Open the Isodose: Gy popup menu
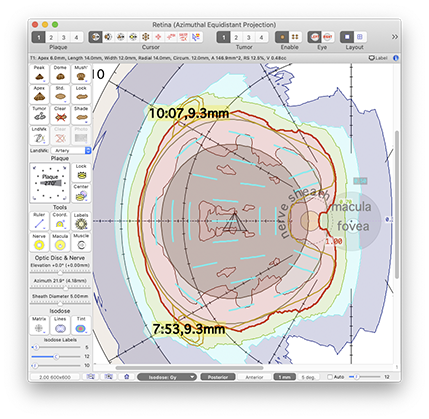 pyautogui.click(x=166, y=377)
